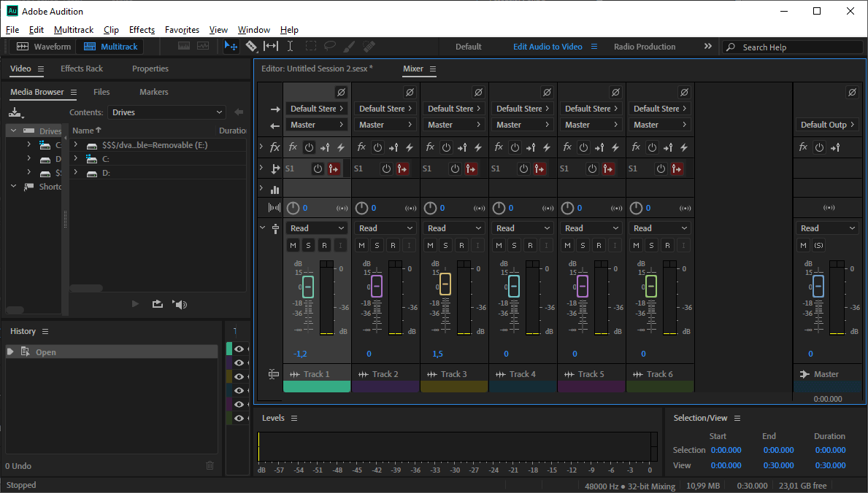Solo Track 5 with S button
The height and width of the screenshot is (493, 868).
pyautogui.click(x=583, y=245)
